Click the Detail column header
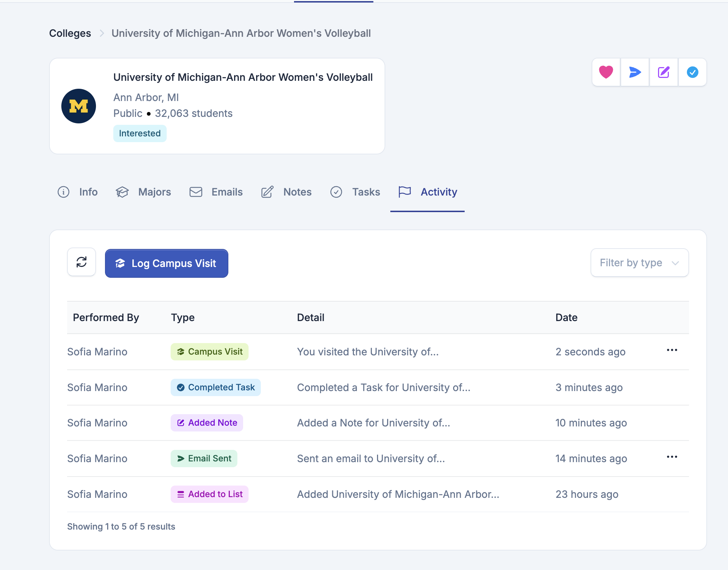The width and height of the screenshot is (728, 570). click(311, 317)
